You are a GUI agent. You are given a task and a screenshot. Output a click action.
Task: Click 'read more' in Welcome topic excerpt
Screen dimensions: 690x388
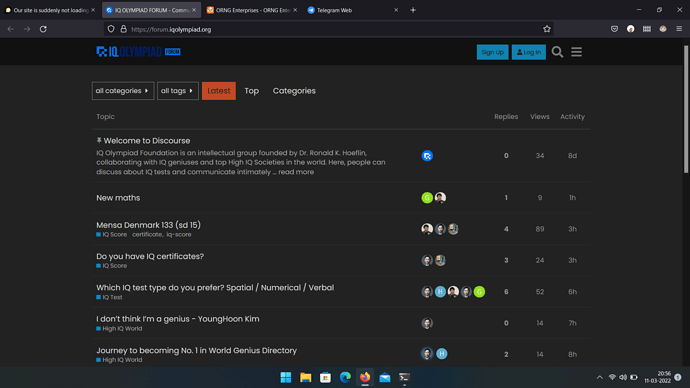point(296,172)
